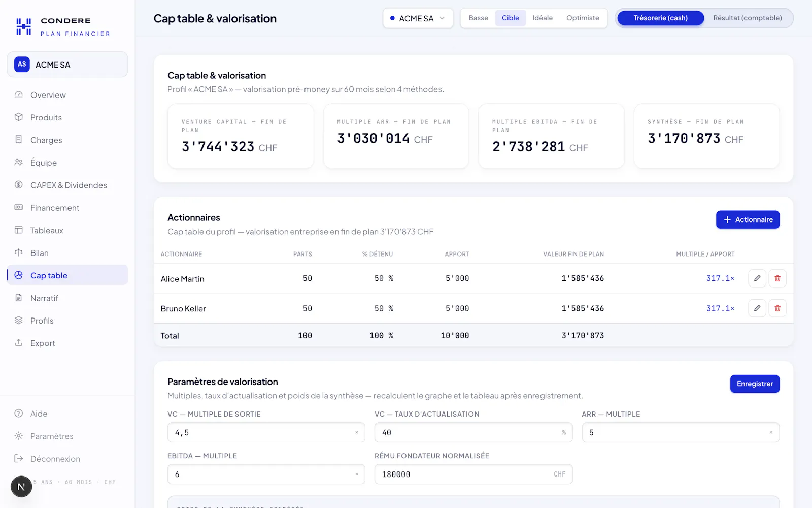The width and height of the screenshot is (812, 508).
Task: Click the Bilan balance scale icon
Action: coord(19,252)
